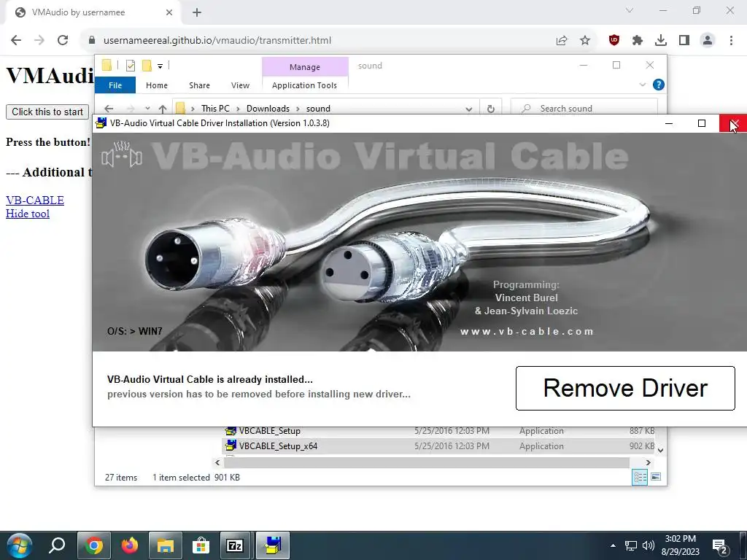Screen dimensions: 747x560
Task: Open the Hide tool link
Action: (28, 214)
